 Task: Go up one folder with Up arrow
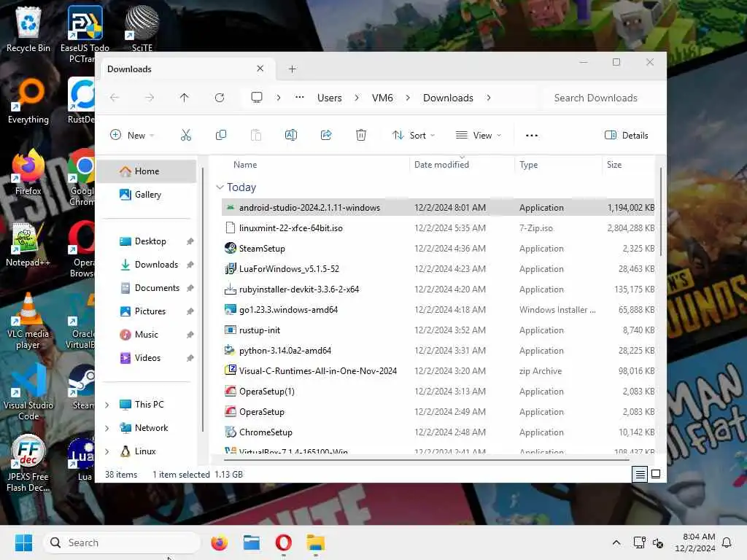click(185, 98)
